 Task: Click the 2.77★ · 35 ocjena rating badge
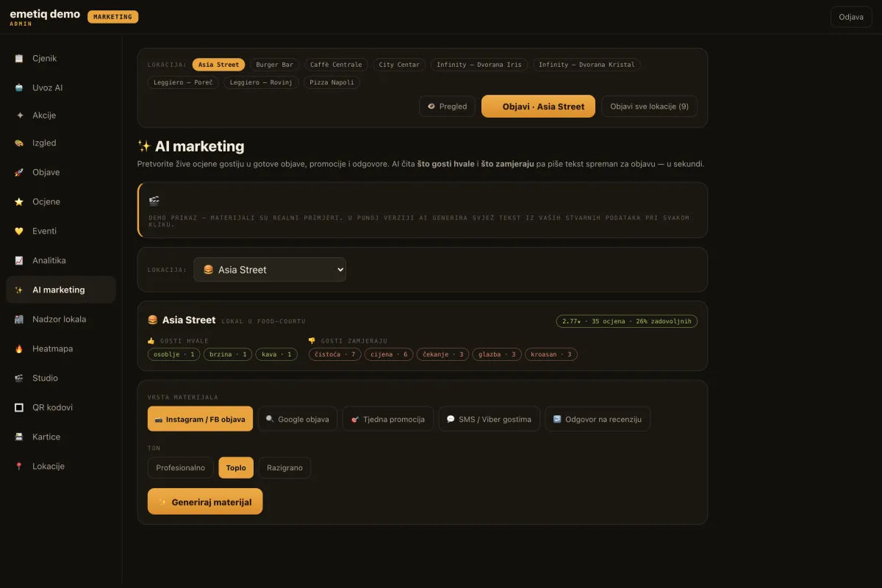[627, 321]
